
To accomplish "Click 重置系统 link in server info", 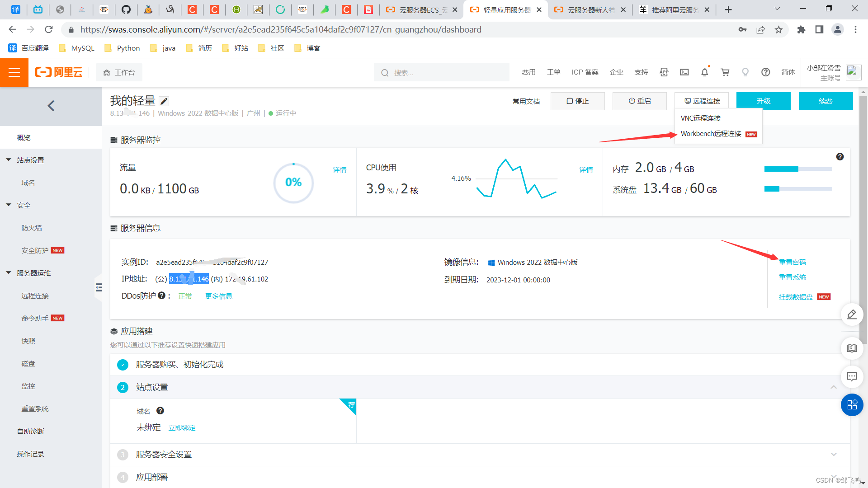I will [792, 277].
